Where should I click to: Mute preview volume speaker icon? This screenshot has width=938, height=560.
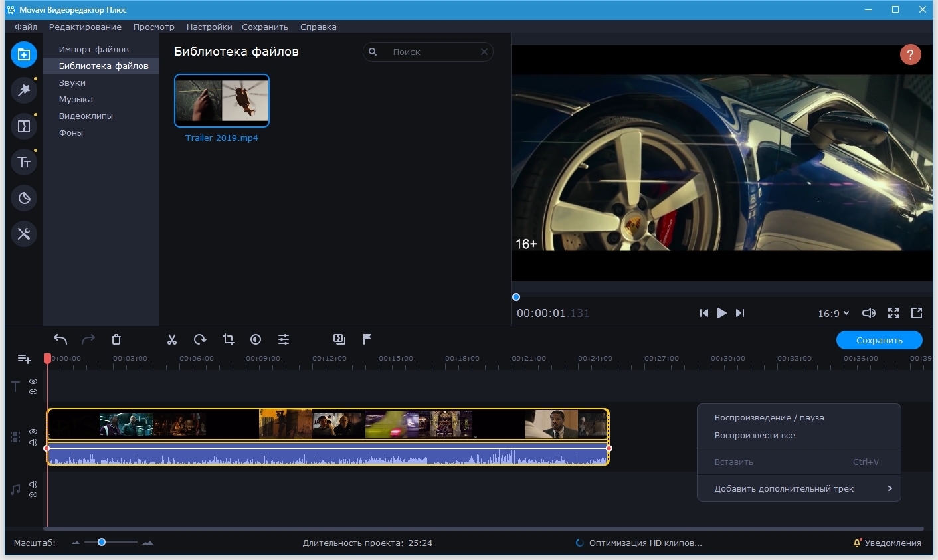[868, 313]
